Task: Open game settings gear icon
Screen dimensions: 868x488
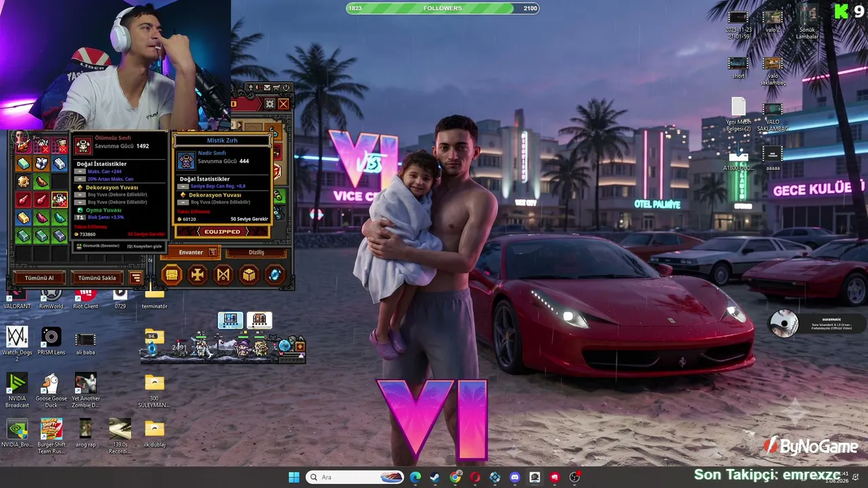Action: [x=269, y=104]
